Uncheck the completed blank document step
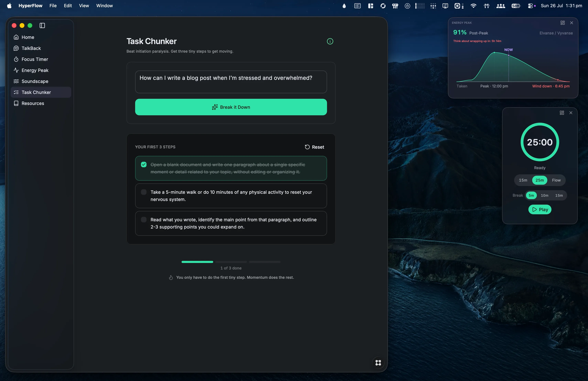This screenshot has width=588, height=381. tap(144, 165)
